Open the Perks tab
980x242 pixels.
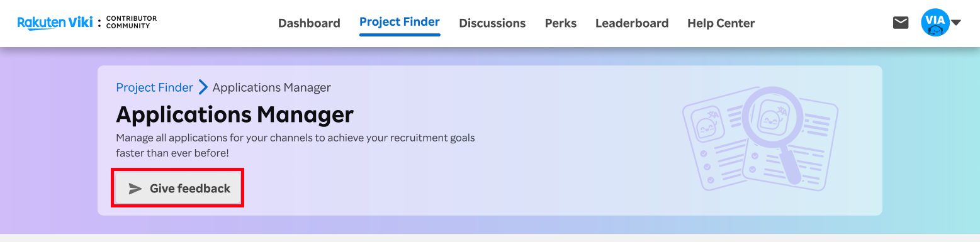pyautogui.click(x=561, y=23)
